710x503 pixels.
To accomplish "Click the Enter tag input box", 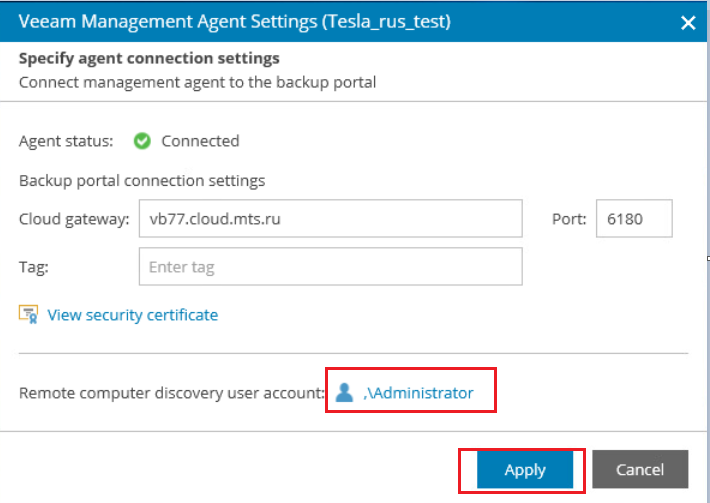I will 330,267.
